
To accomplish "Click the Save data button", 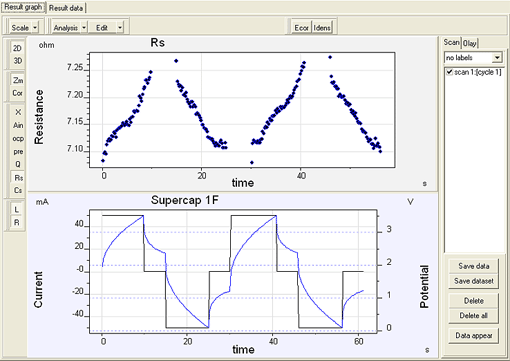I will point(474,266).
